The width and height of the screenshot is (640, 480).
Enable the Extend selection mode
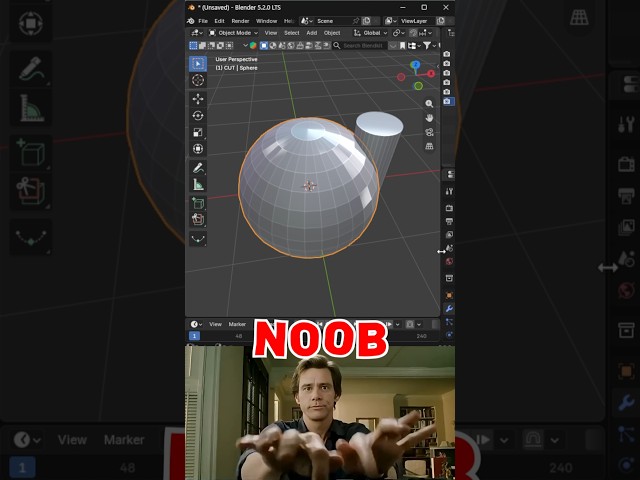pyautogui.click(x=202, y=45)
